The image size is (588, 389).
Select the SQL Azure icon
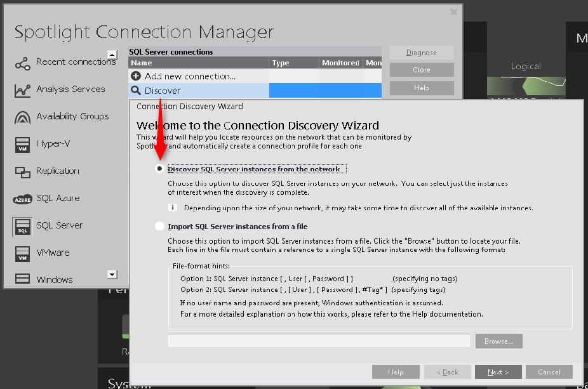[22, 199]
